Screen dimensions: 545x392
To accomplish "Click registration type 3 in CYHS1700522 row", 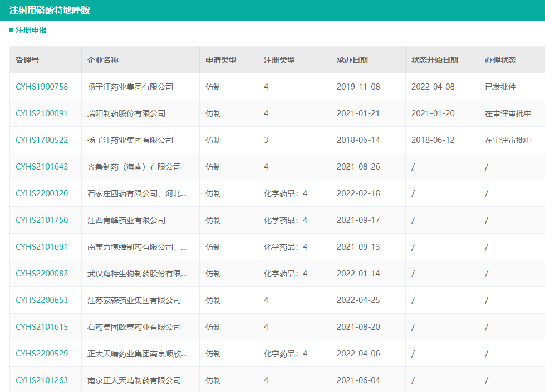I will click(x=266, y=140).
